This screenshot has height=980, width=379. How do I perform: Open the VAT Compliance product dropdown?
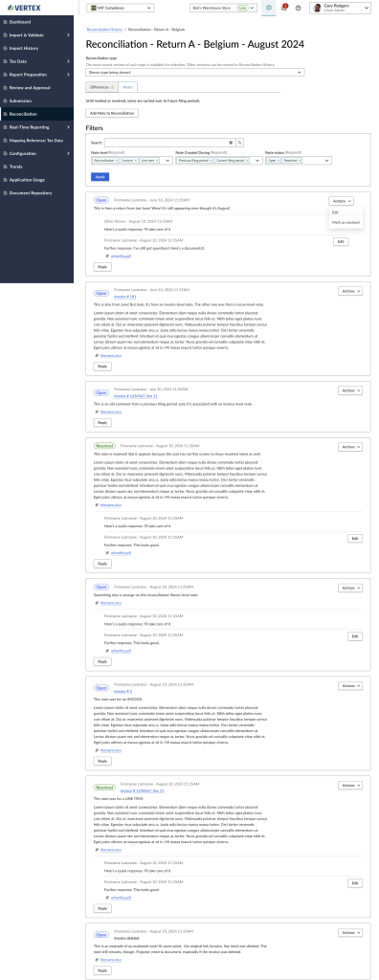(x=120, y=8)
